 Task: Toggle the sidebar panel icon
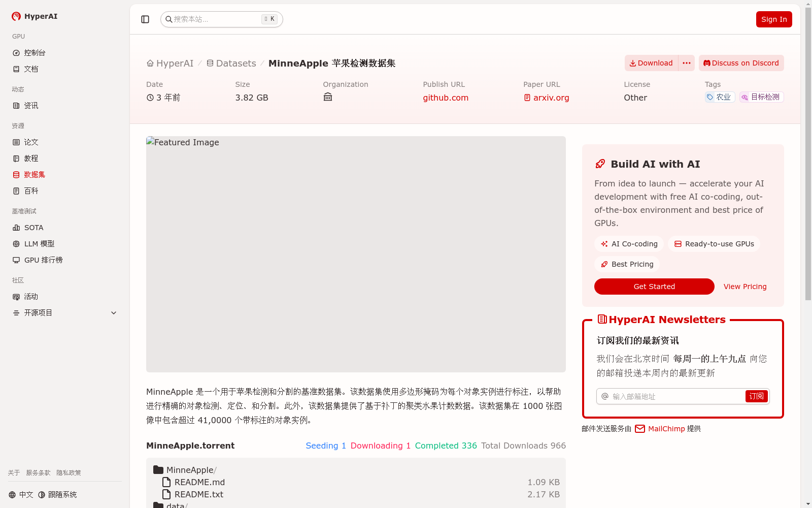tap(145, 19)
